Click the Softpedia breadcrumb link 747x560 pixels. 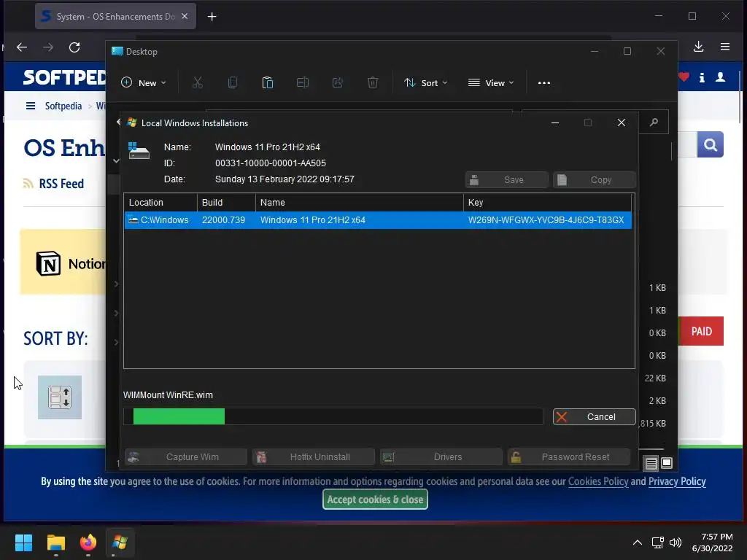63,106
